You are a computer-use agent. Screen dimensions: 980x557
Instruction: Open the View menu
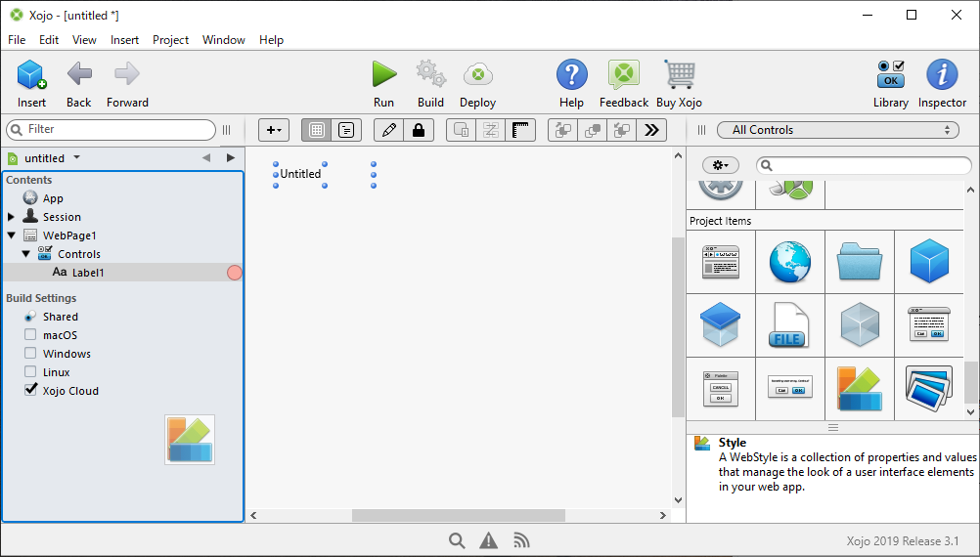84,40
